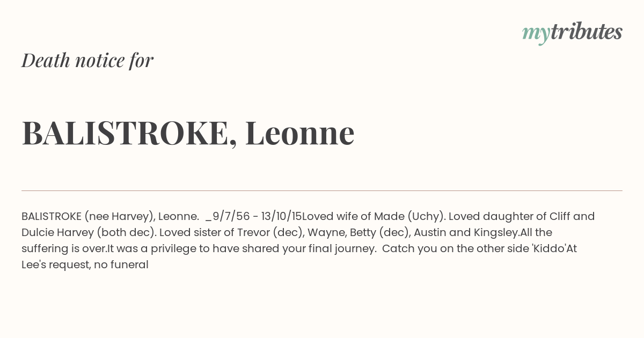This screenshot has height=338, width=644.
Task: Select the "Death notice for" heading
Action: pos(87,61)
